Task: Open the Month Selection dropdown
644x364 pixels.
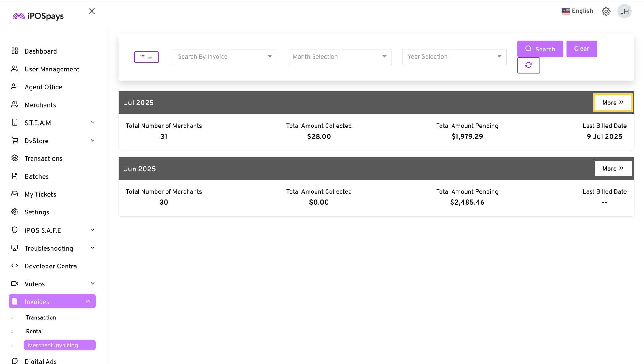Action: [339, 57]
